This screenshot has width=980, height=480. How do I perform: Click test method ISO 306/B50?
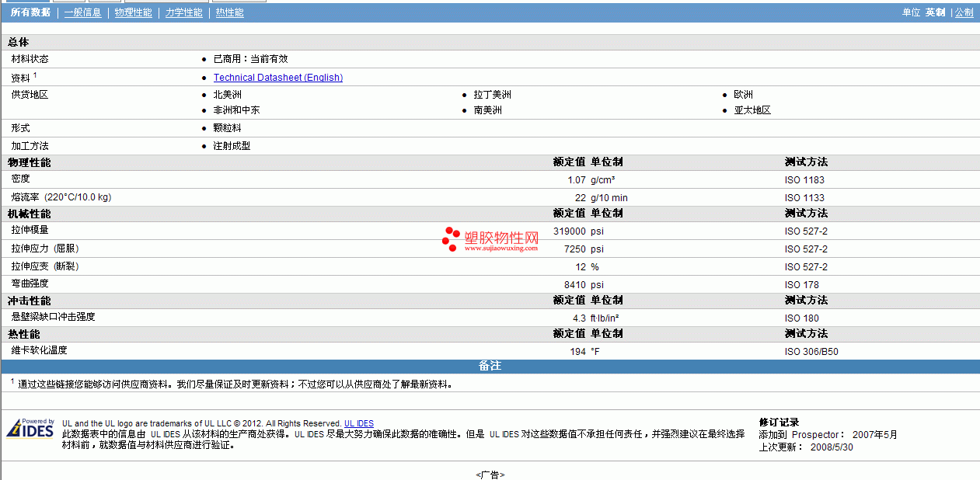[811, 352]
